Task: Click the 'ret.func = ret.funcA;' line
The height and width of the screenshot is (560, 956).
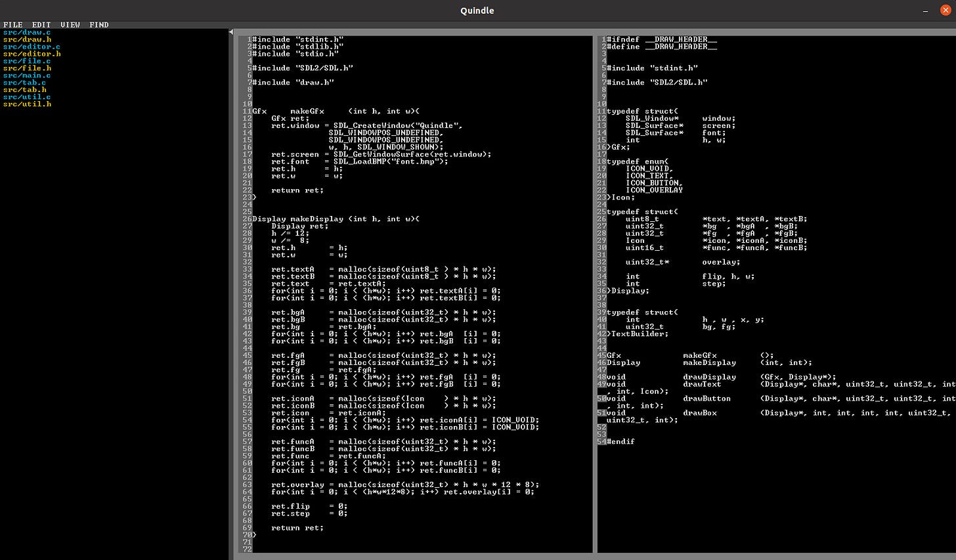Action: point(329,456)
